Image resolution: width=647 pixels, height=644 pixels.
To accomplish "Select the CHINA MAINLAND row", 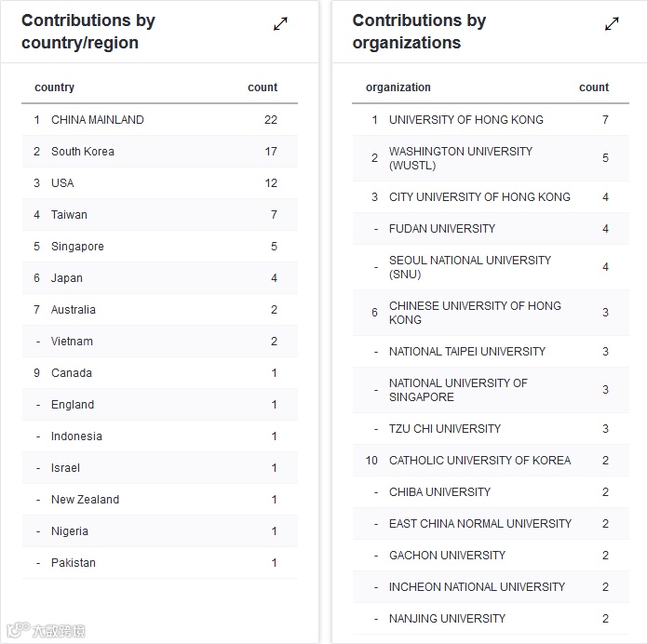I will click(98, 120).
